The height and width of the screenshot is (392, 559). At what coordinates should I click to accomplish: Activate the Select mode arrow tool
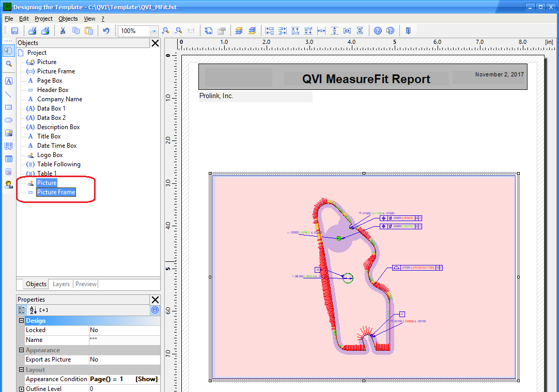[x=9, y=51]
